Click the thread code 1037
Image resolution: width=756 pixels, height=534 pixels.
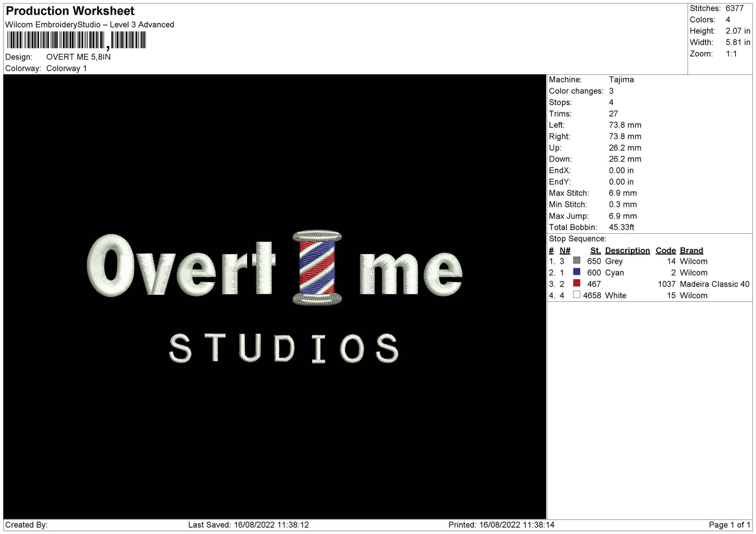click(667, 284)
